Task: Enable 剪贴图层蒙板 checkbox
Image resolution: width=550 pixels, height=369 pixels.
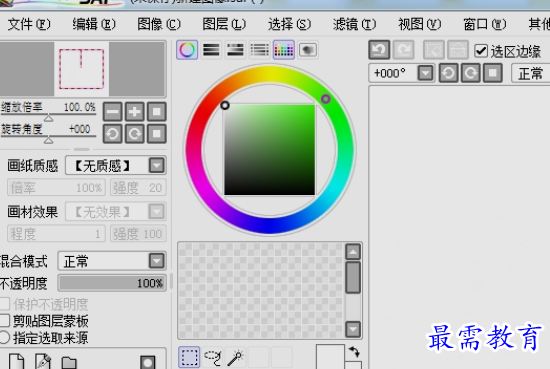Action: tap(4, 321)
